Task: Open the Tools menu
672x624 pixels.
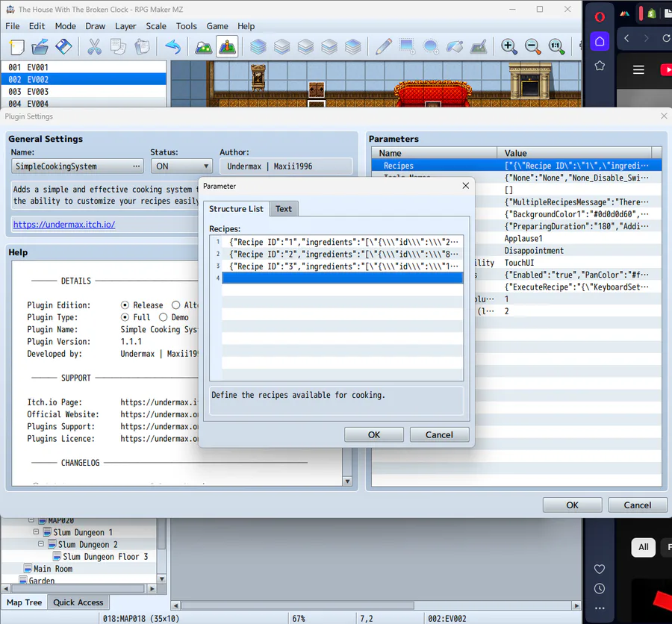Action: 187,26
